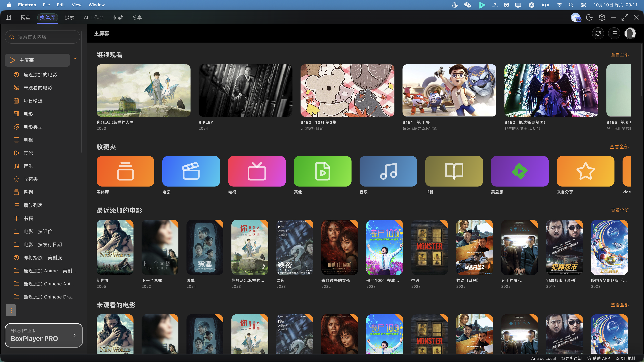
Task: Open macOS Control Center icon
Action: [x=583, y=5]
